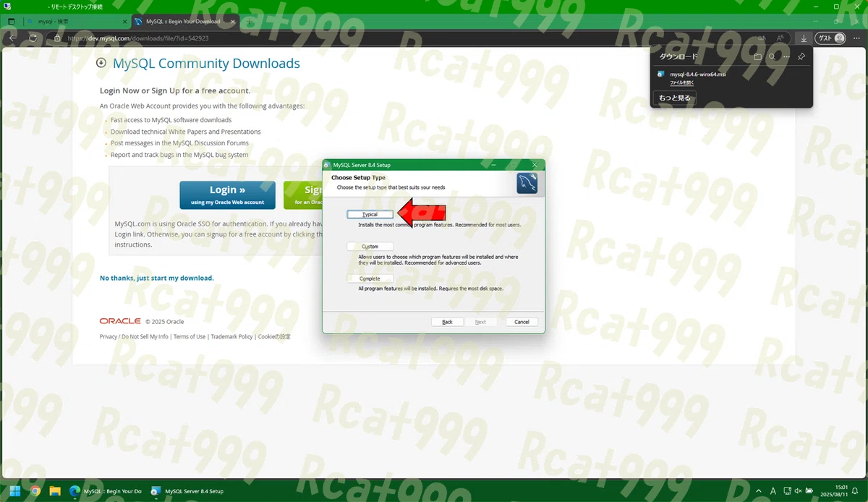The image size is (868, 502).
Task: Launch Chrome from the taskbar
Action: pyautogui.click(x=35, y=490)
